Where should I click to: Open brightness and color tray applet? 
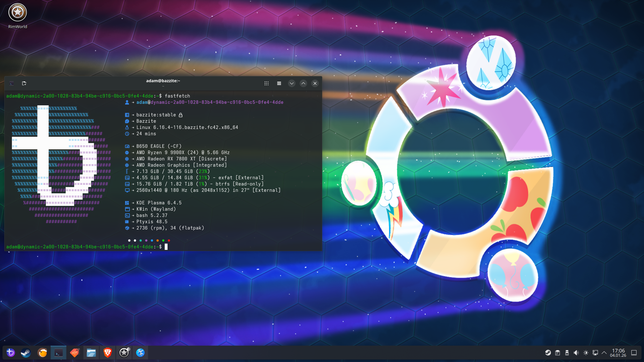click(586, 353)
